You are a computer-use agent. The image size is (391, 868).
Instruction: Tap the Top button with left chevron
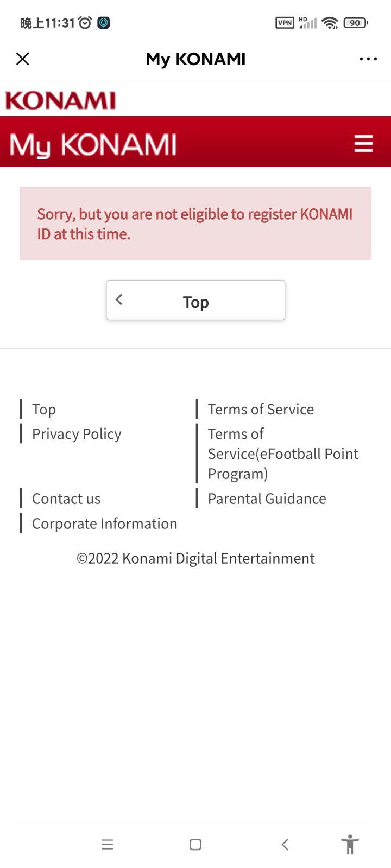click(x=195, y=300)
